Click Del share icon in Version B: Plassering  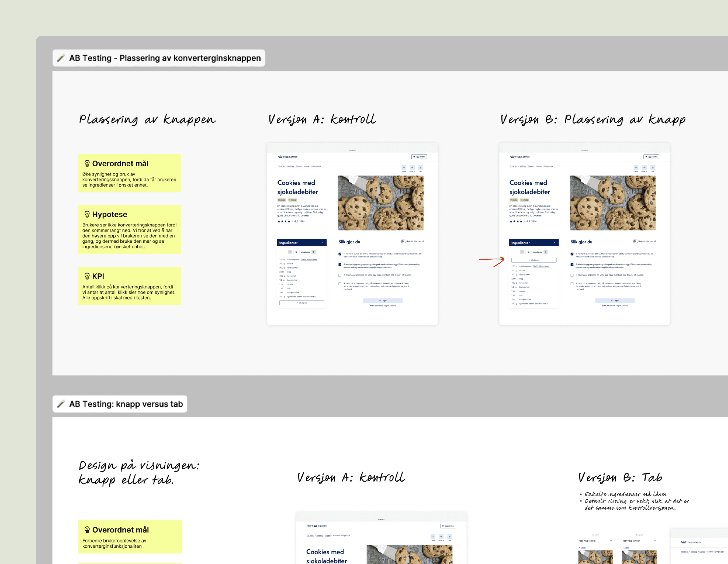[x=653, y=167]
